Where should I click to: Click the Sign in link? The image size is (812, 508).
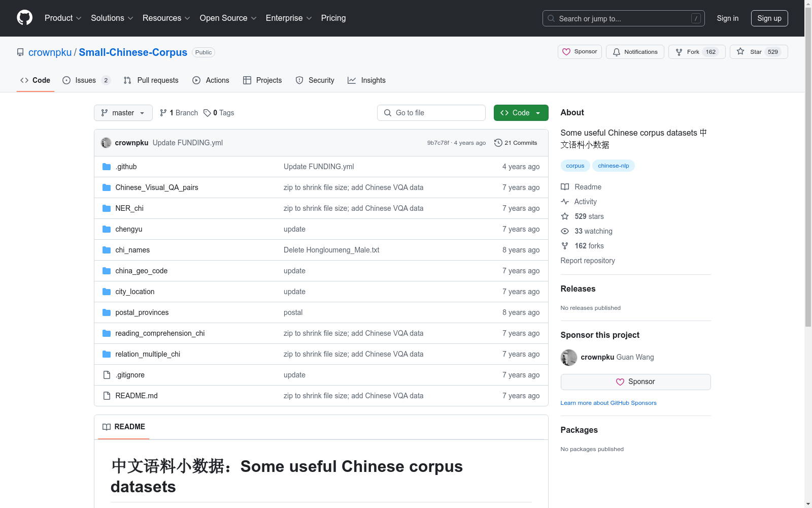[x=727, y=18]
